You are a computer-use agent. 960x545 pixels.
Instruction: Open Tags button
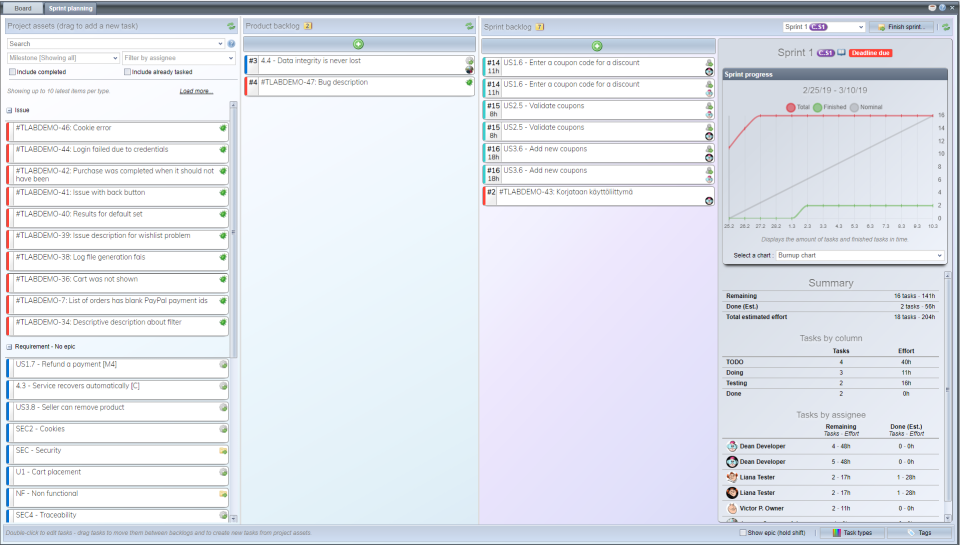coord(920,533)
